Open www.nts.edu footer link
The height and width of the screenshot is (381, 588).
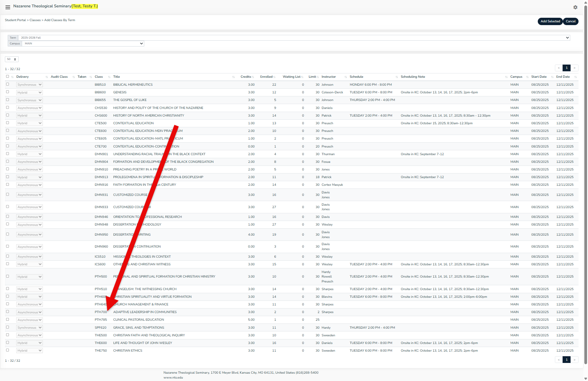(173, 377)
